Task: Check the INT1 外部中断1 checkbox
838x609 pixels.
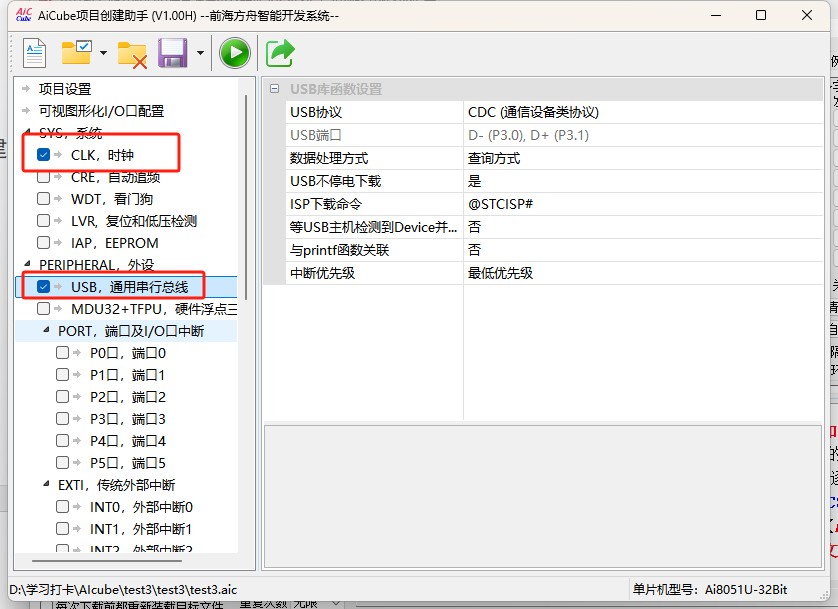Action: tap(63, 528)
